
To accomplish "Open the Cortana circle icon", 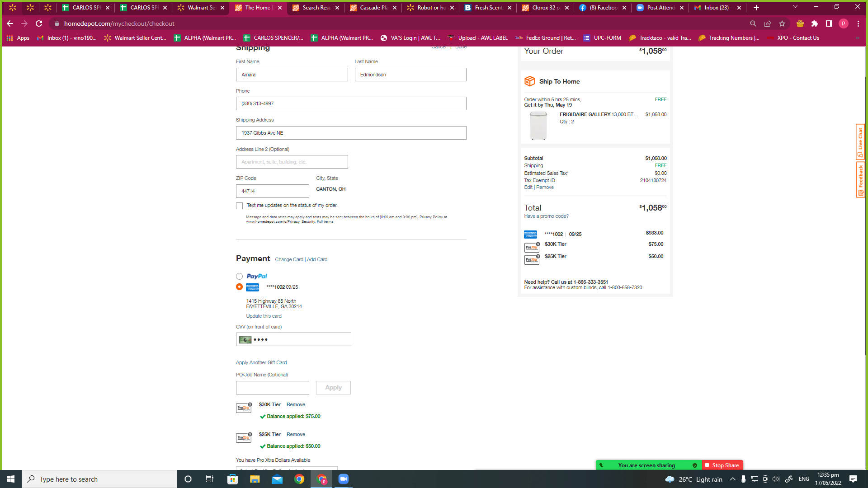I will point(188,479).
